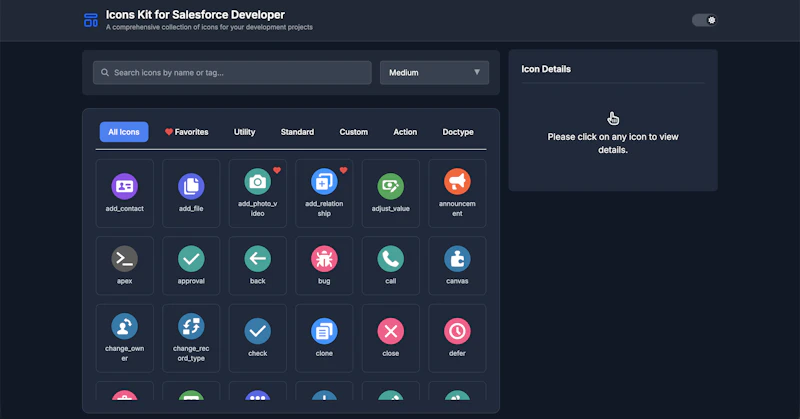Screen dimensions: 800x419
Task: Open the Medium size dropdown
Action: (x=434, y=72)
